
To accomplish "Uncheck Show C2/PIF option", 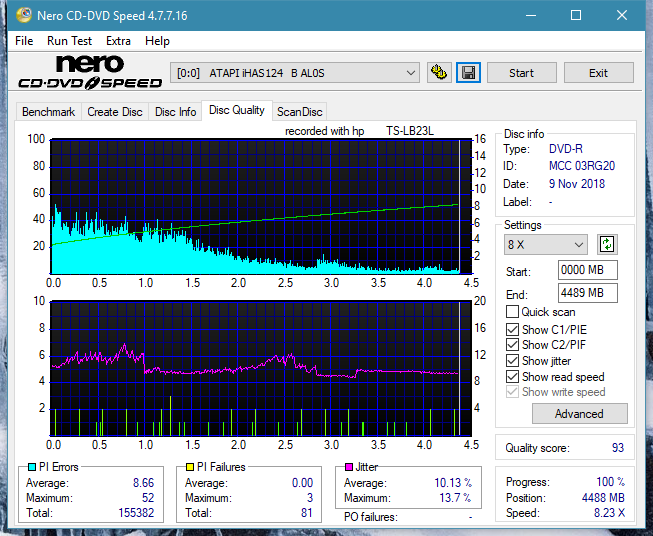I will pyautogui.click(x=512, y=345).
